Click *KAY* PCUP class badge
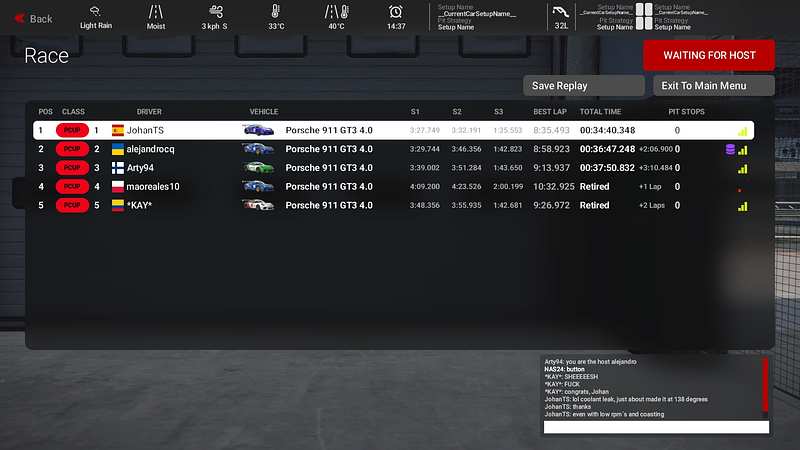The height and width of the screenshot is (450, 800). pos(72,205)
